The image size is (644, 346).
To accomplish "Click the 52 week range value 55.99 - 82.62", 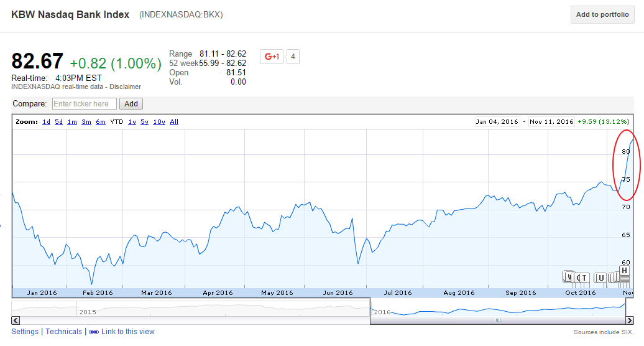I will point(223,63).
